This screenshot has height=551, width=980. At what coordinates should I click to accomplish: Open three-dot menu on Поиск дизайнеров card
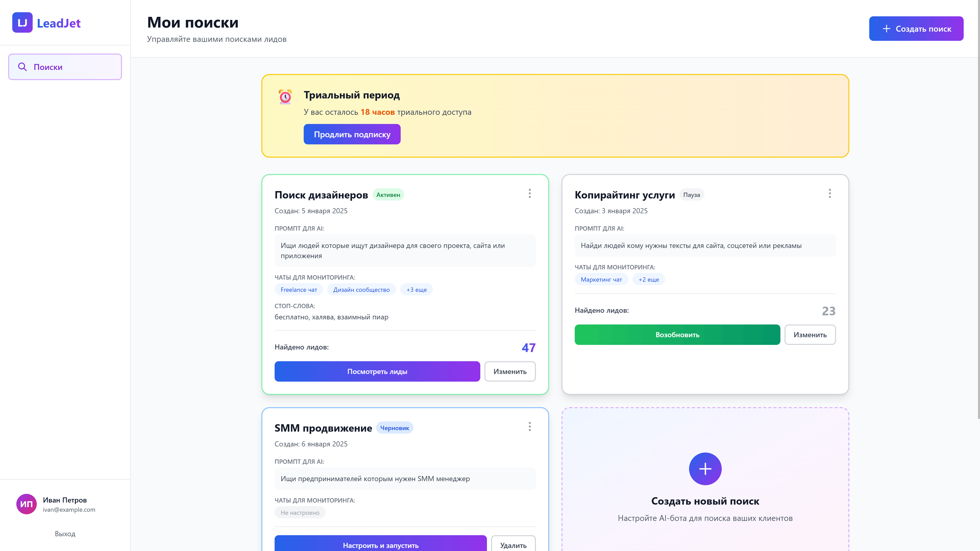point(530,194)
